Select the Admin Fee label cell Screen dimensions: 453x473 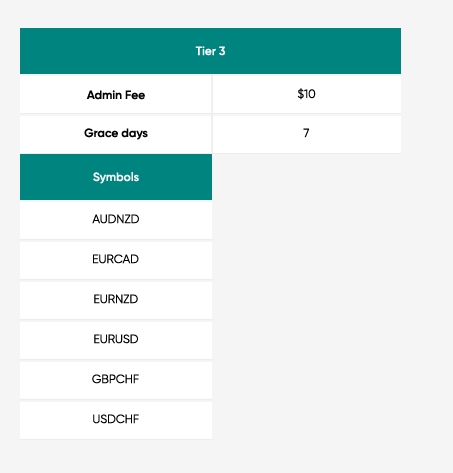[x=116, y=95]
